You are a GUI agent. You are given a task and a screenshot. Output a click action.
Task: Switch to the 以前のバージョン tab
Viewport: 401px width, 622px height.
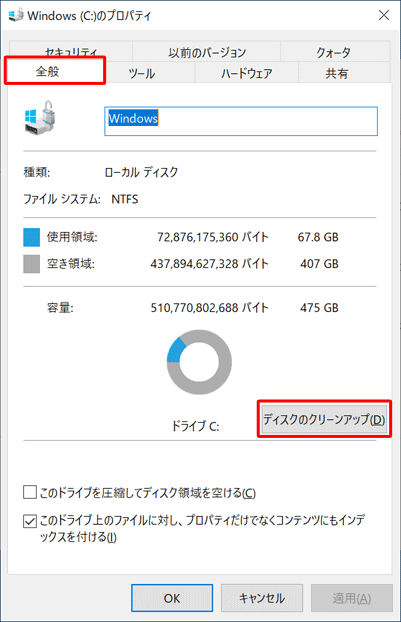207,52
